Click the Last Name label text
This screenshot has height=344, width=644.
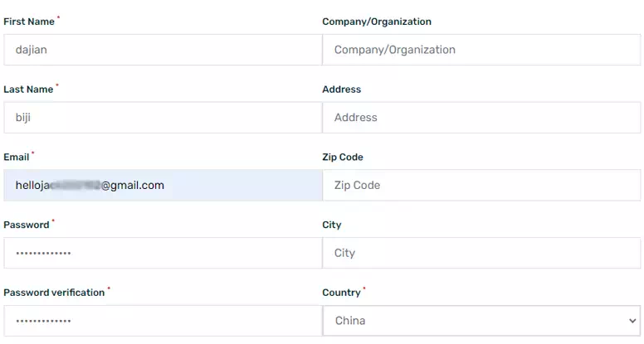pyautogui.click(x=28, y=90)
